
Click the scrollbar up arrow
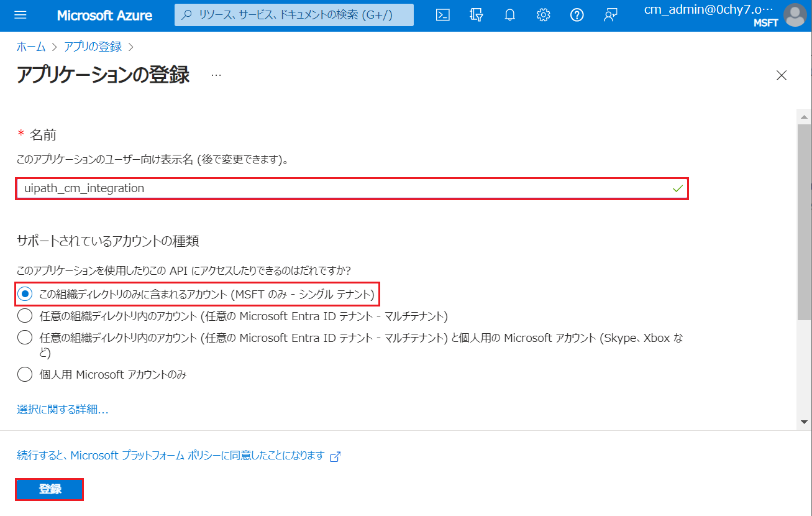[804, 117]
